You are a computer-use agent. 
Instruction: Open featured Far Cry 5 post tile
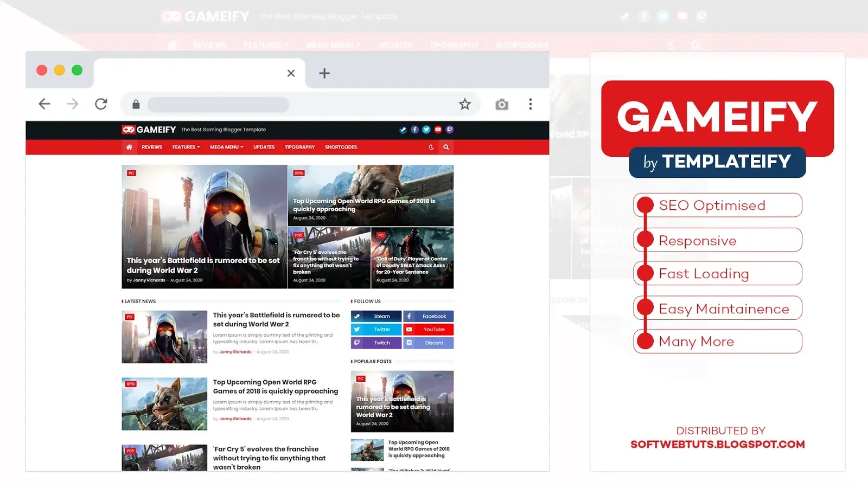(x=329, y=258)
